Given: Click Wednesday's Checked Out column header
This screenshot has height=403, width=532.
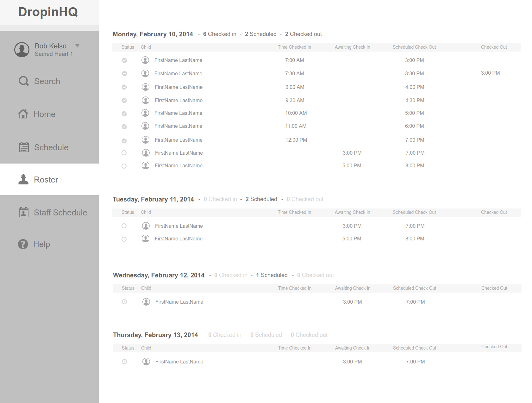Looking at the screenshot, I should [494, 288].
